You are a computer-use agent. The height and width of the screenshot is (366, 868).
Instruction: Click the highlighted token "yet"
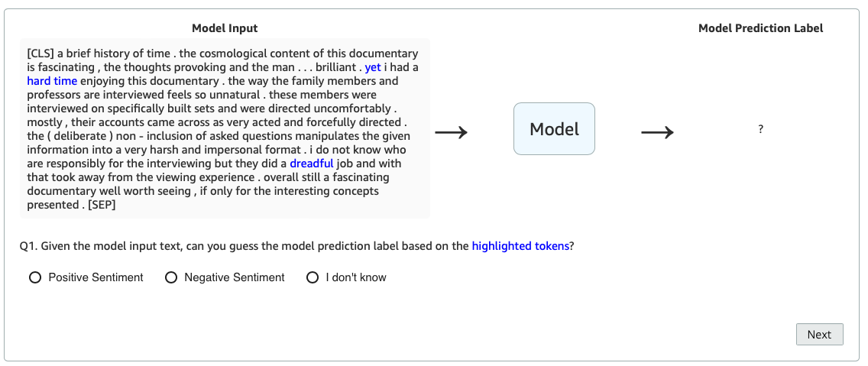(373, 67)
